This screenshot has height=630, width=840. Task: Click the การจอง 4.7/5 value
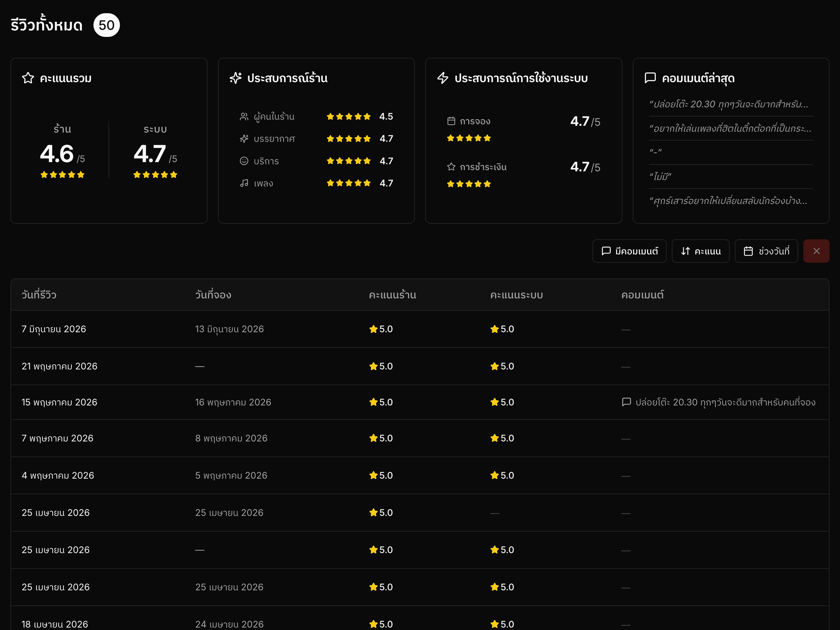585,122
